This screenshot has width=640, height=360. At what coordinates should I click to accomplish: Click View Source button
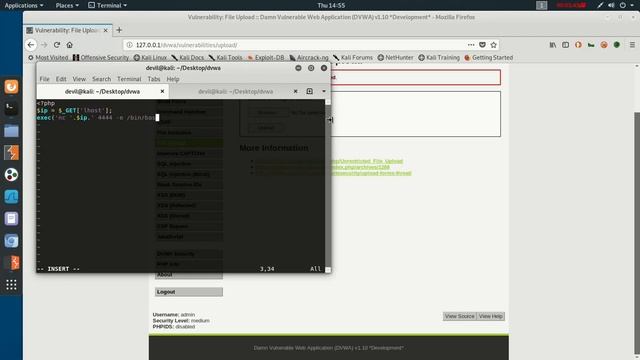pos(460,316)
